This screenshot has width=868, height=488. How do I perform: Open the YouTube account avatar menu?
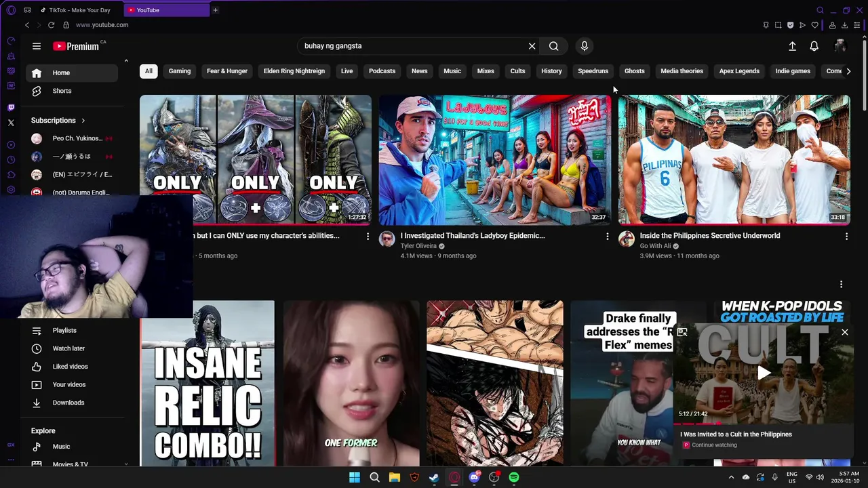(x=840, y=46)
